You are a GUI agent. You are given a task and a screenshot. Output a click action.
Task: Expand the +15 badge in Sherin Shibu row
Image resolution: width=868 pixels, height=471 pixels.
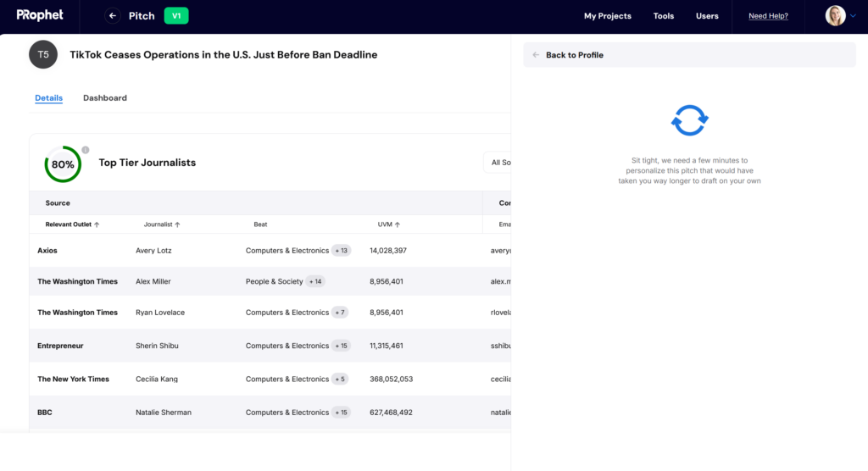pos(341,346)
